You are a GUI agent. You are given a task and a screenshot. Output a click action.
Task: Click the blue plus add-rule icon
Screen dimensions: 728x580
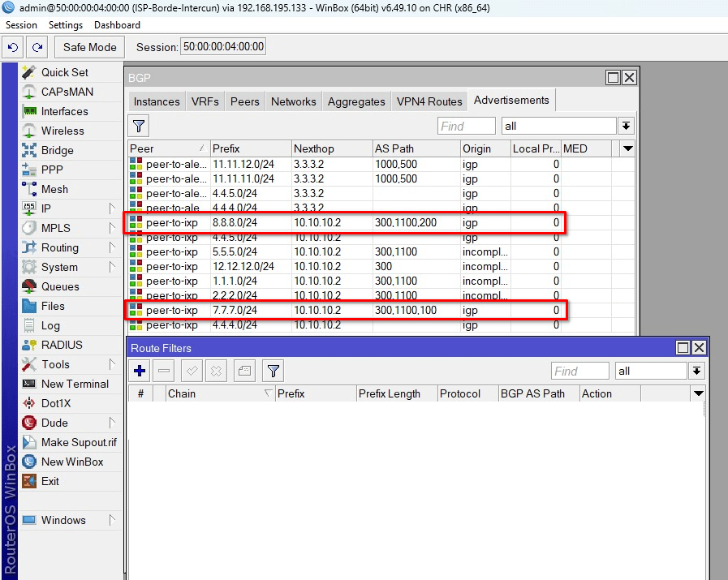(x=140, y=371)
